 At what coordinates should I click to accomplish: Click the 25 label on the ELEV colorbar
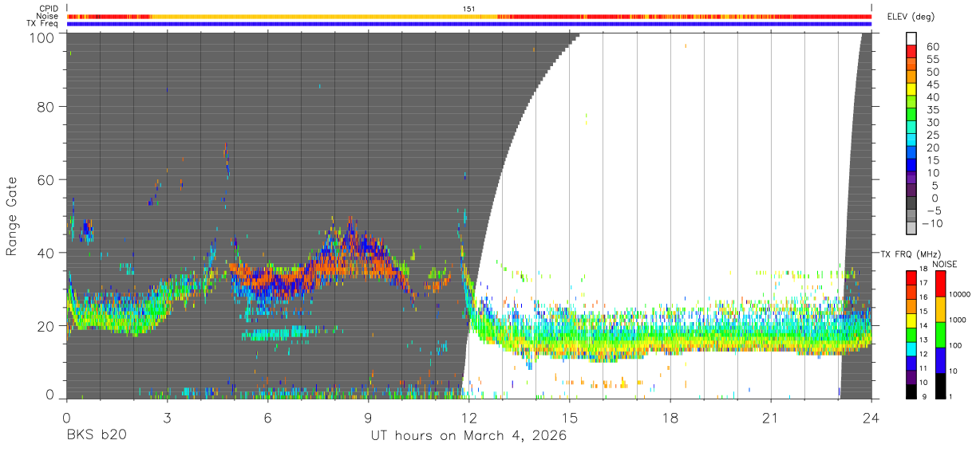(932, 136)
